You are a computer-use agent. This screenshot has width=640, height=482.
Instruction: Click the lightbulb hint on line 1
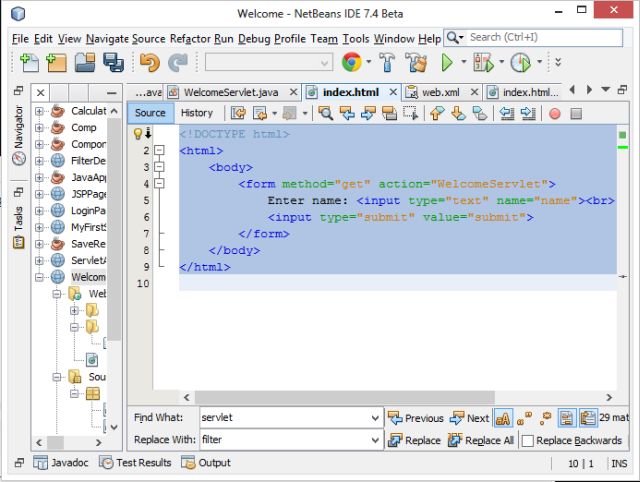pos(138,133)
